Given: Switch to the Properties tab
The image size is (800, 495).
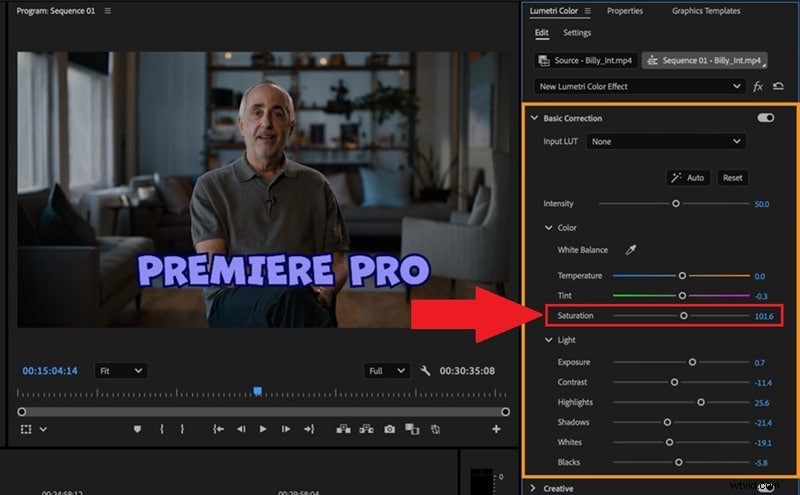Looking at the screenshot, I should pos(625,11).
